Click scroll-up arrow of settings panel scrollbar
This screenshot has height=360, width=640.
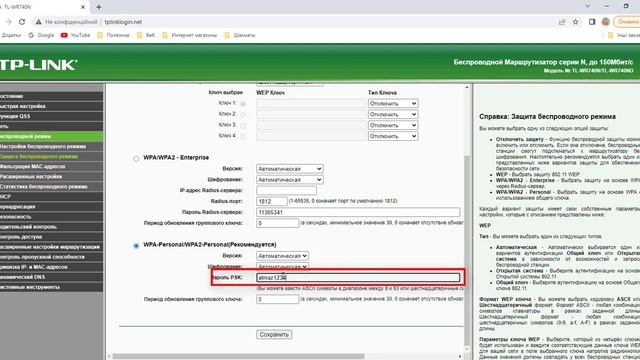(x=467, y=87)
